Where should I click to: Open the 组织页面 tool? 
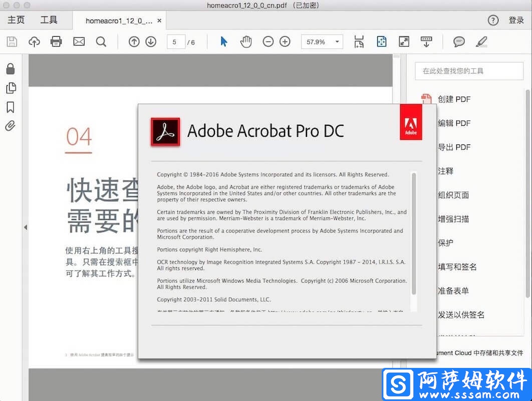click(x=453, y=195)
